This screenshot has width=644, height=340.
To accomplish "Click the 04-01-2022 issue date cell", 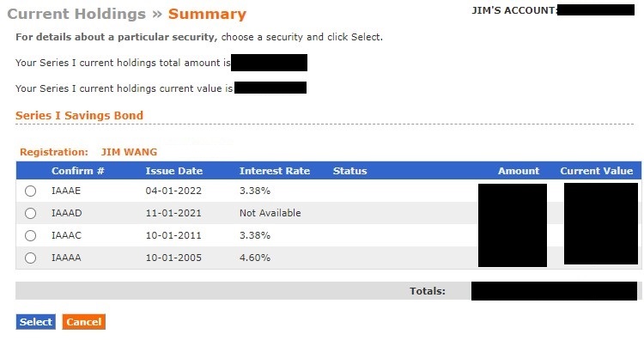I will (173, 191).
